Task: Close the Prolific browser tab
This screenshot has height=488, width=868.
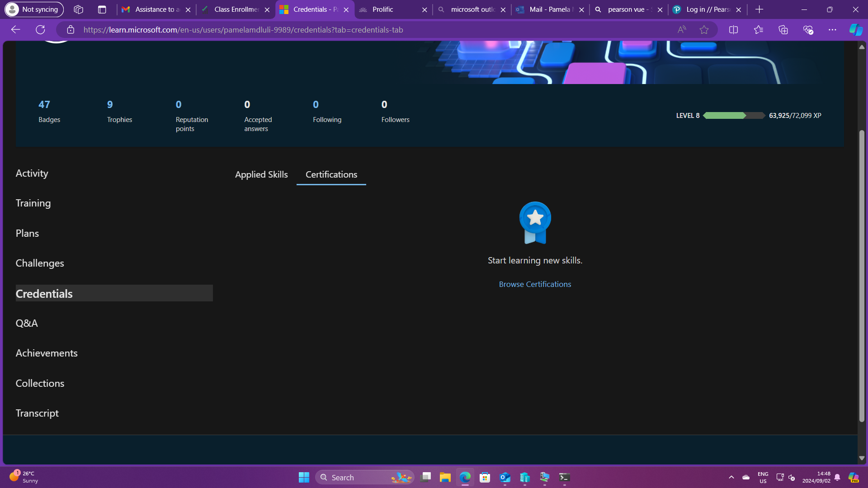Action: pyautogui.click(x=425, y=9)
